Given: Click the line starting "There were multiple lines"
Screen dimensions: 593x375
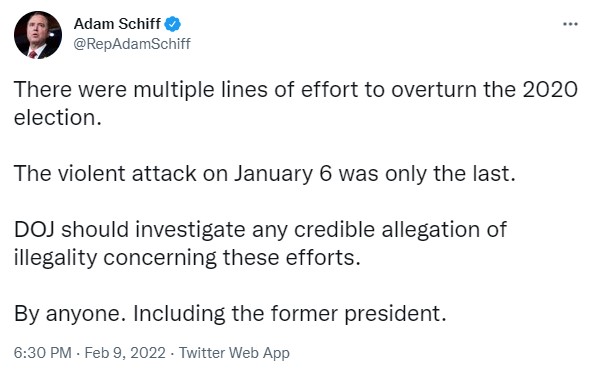Looking at the screenshot, I should [x=296, y=90].
